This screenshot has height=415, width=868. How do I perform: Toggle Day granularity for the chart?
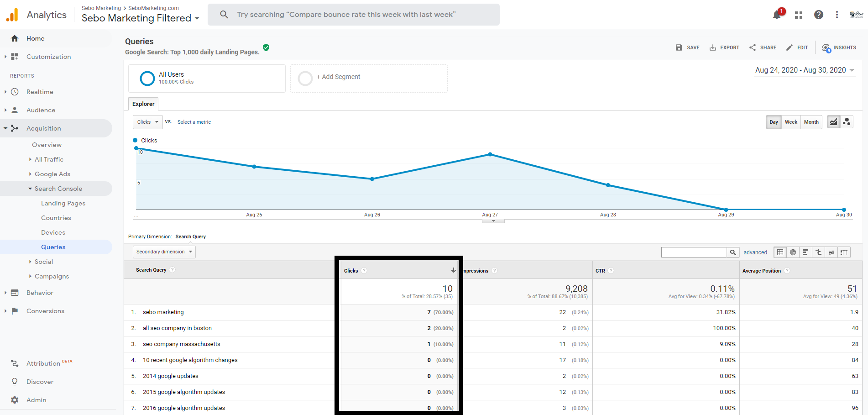[774, 122]
